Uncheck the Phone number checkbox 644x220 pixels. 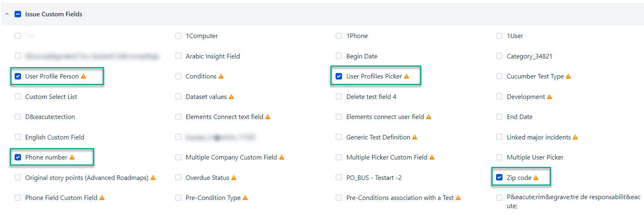[18, 157]
